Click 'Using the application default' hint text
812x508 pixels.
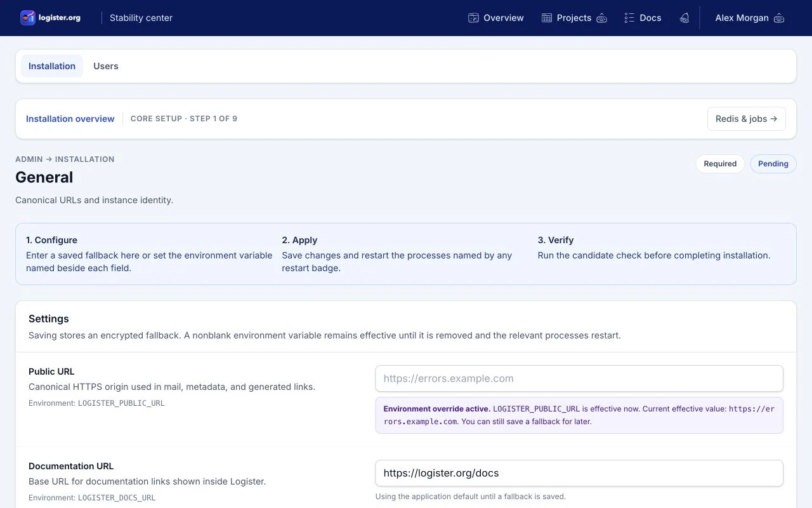(x=470, y=497)
